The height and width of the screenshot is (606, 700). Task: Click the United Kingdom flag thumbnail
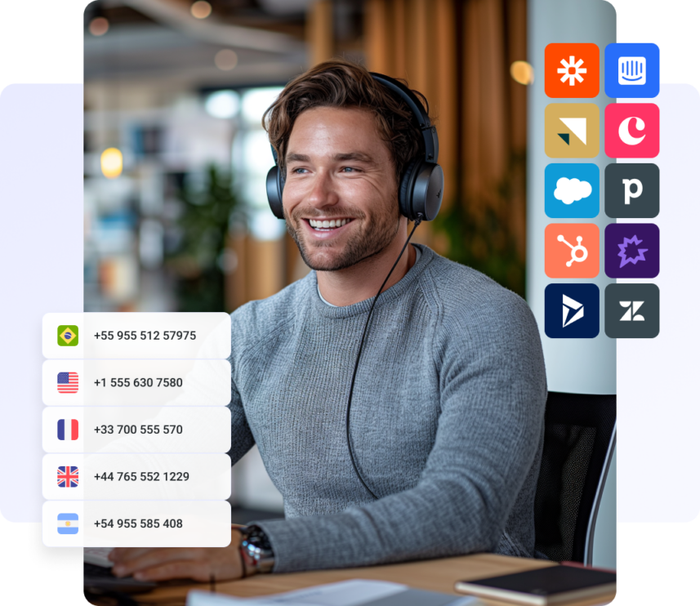66,477
